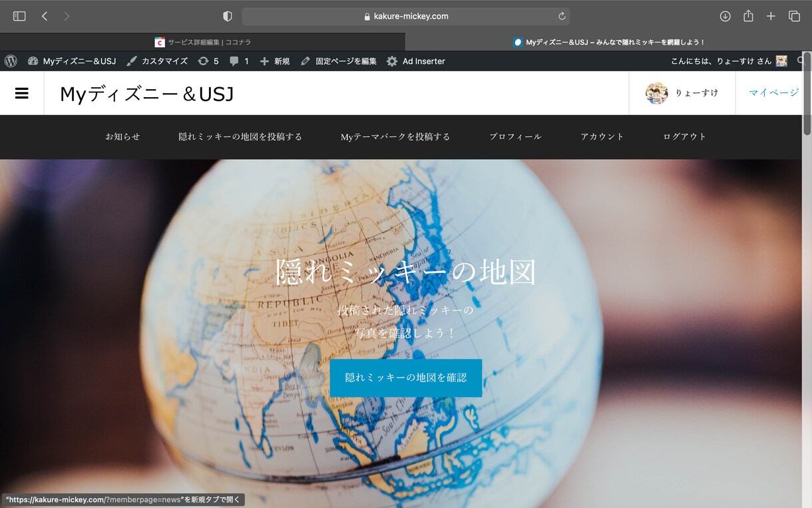The height and width of the screenshot is (508, 812).
Task: Open the マイページ link
Action: point(773,93)
